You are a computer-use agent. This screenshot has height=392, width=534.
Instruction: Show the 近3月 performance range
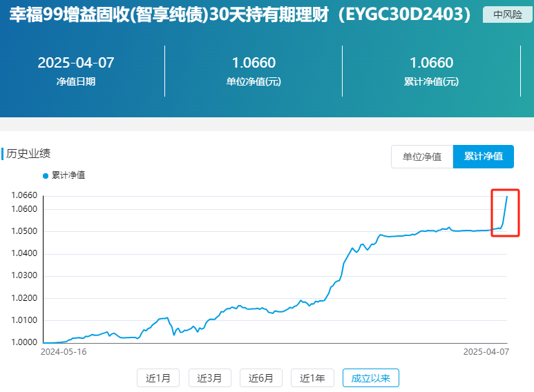210,378
